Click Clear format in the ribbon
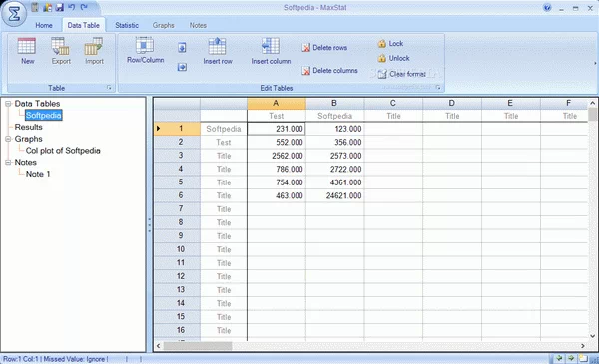 [402, 74]
